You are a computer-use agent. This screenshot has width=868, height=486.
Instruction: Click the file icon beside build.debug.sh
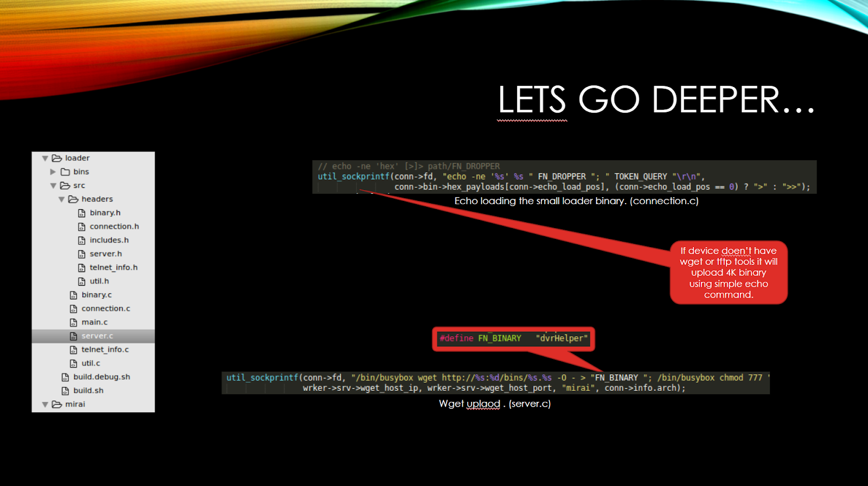(x=66, y=377)
